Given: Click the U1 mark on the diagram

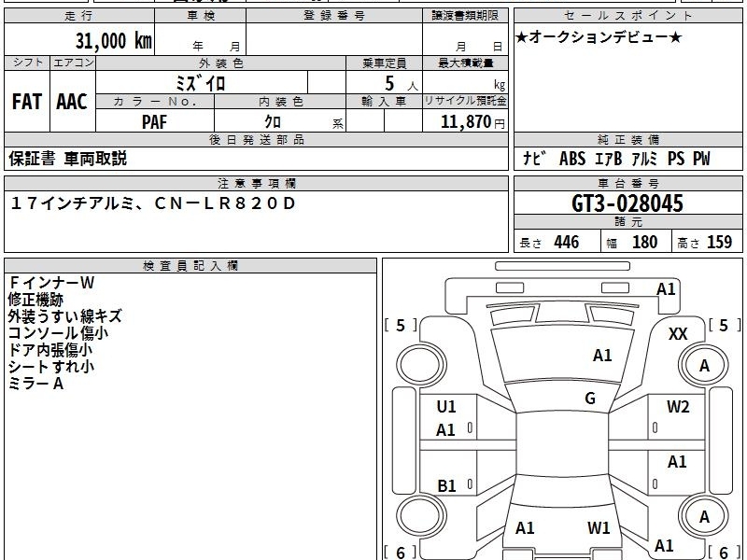Looking at the screenshot, I should coord(446,407).
